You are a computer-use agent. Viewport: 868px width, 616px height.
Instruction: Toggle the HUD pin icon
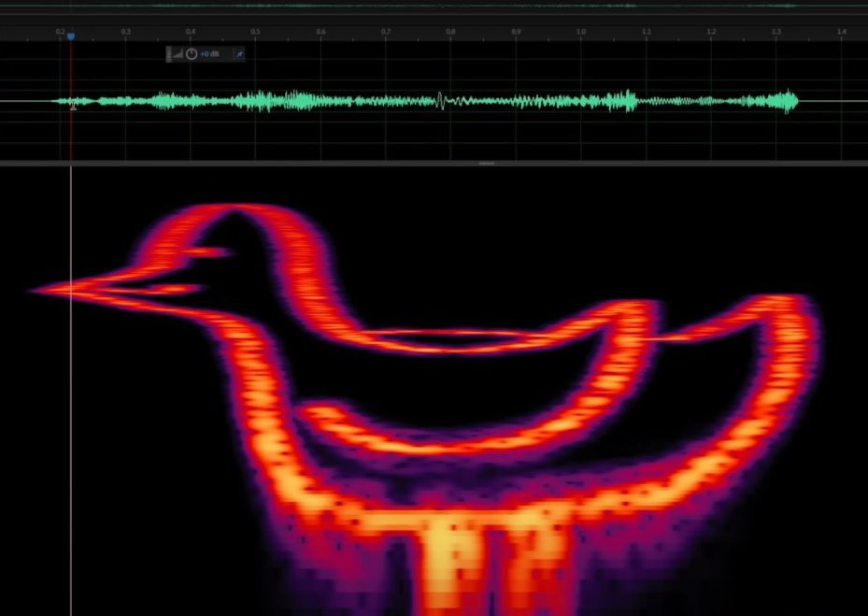239,53
